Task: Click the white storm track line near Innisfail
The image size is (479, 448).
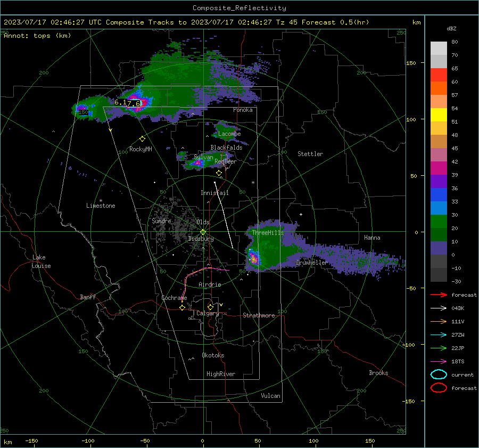Action: tap(224, 215)
